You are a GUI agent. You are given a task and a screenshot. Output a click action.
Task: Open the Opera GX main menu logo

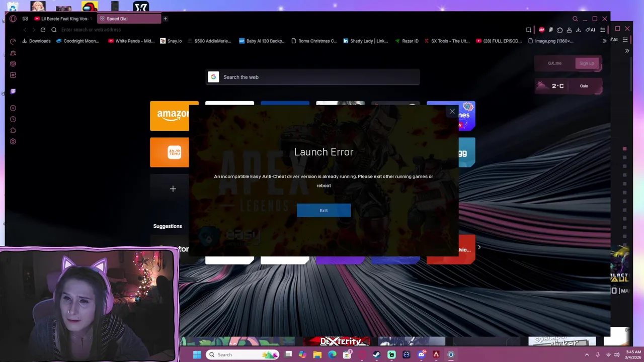click(13, 19)
